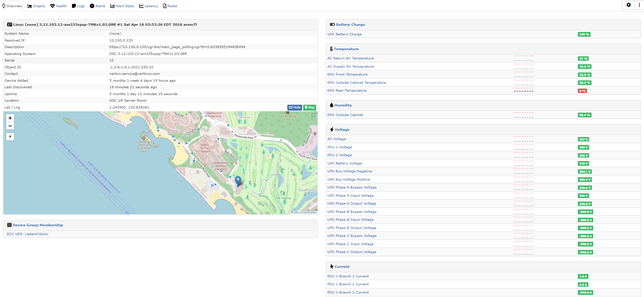Click the blue location pin on map
The image size is (644, 297).
[238, 181]
